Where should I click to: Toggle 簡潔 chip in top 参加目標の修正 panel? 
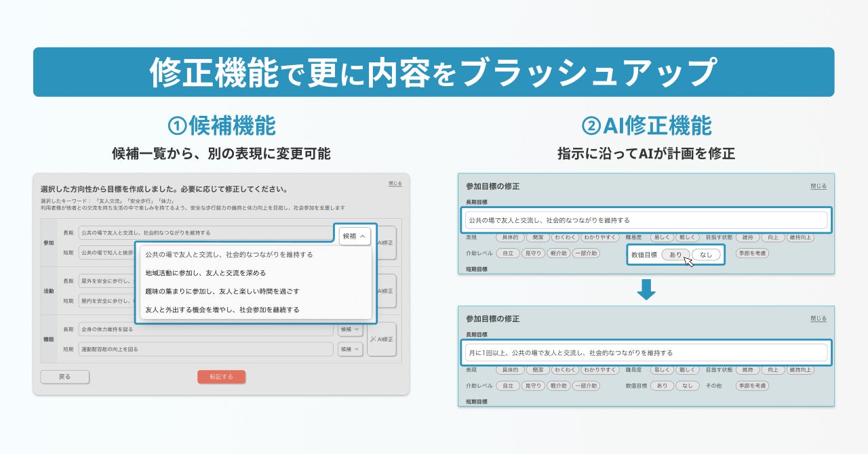click(x=537, y=238)
